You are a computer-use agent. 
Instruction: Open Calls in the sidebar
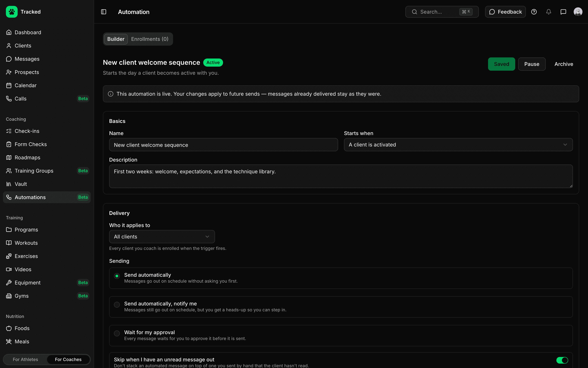[x=47, y=99]
